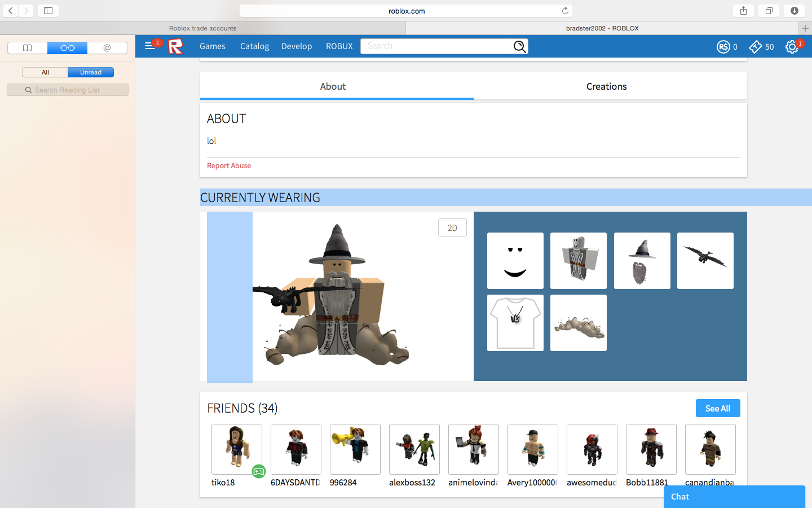Open friend awesomeduc's avatar

592,449
